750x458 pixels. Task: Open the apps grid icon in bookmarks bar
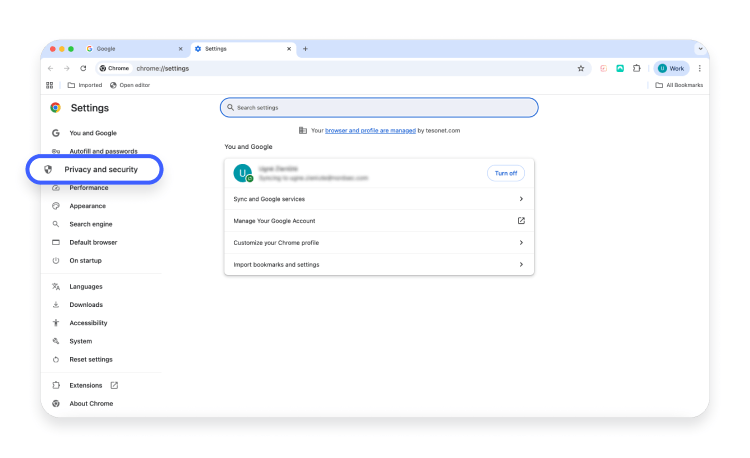tap(49, 85)
